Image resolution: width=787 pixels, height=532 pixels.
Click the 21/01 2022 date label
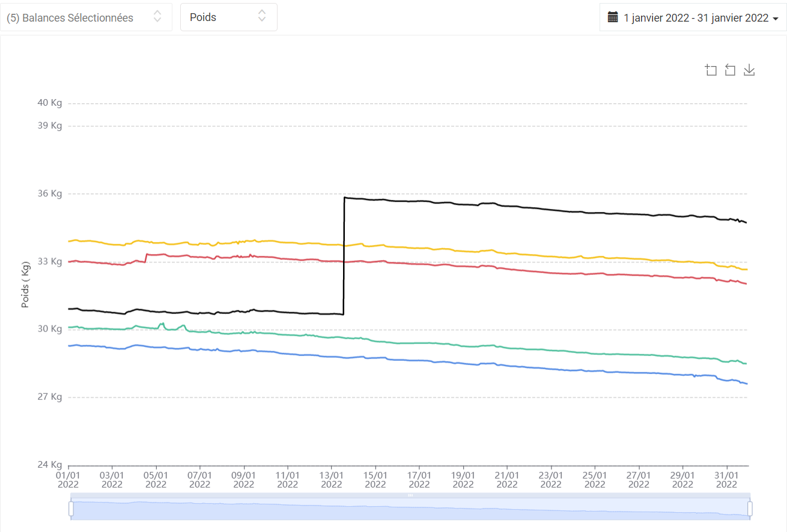507,479
